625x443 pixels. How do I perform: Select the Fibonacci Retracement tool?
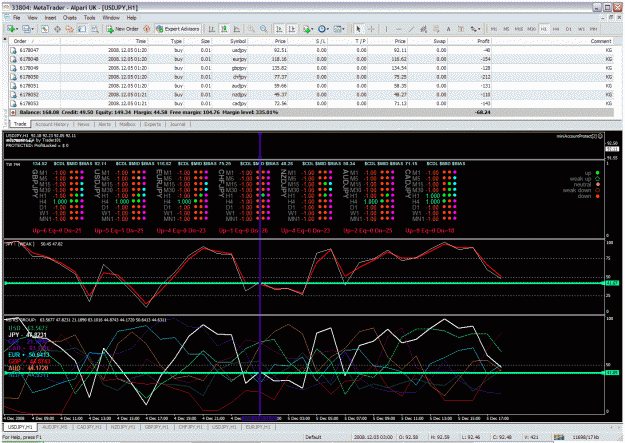click(436, 29)
